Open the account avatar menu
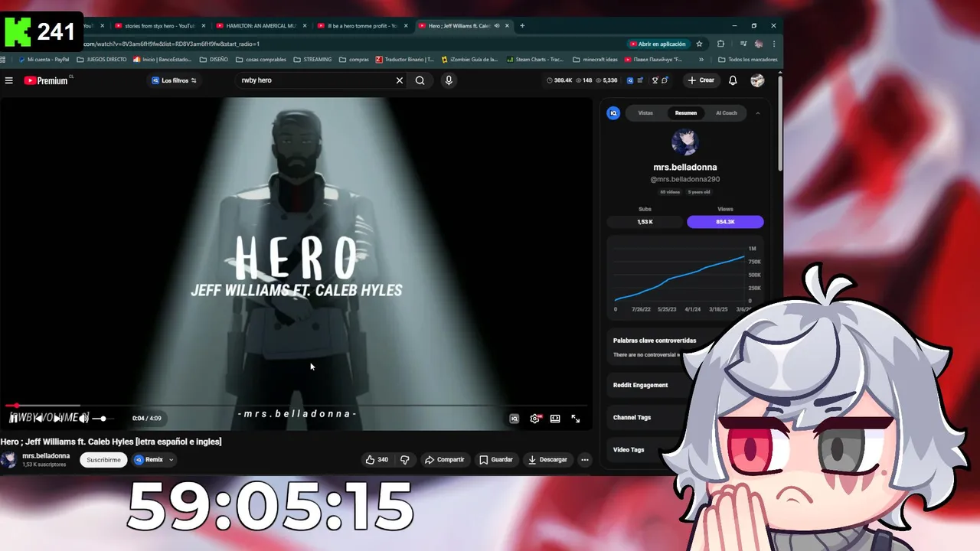The height and width of the screenshot is (551, 980). click(x=757, y=80)
